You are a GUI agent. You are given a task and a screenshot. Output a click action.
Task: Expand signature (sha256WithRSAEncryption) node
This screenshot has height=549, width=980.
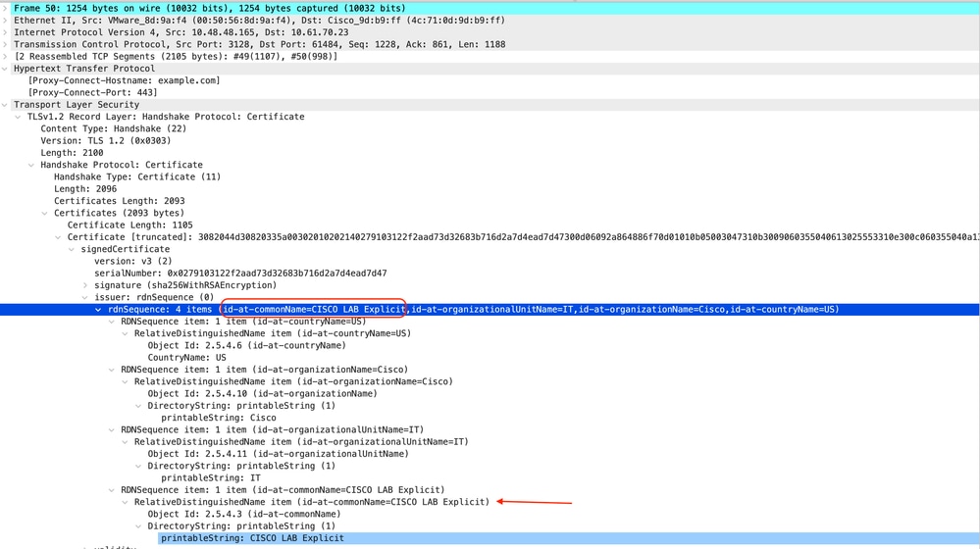(85, 285)
